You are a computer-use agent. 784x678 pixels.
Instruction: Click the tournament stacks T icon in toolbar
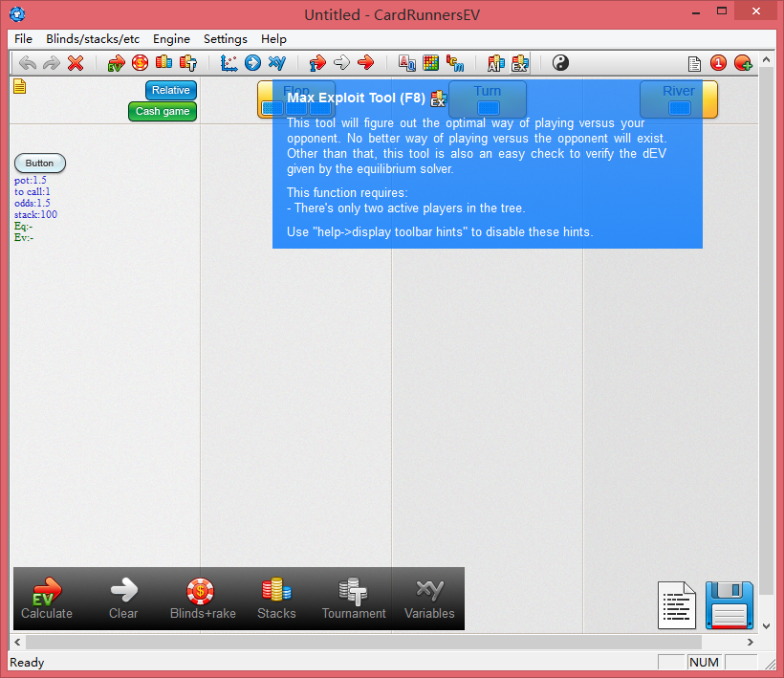click(188, 63)
